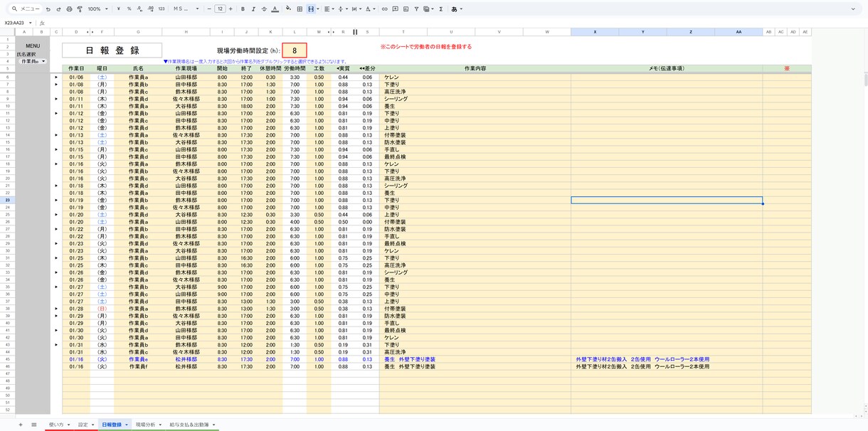The height and width of the screenshot is (431, 868).
Task: Create a filter with funnel icon
Action: (416, 9)
